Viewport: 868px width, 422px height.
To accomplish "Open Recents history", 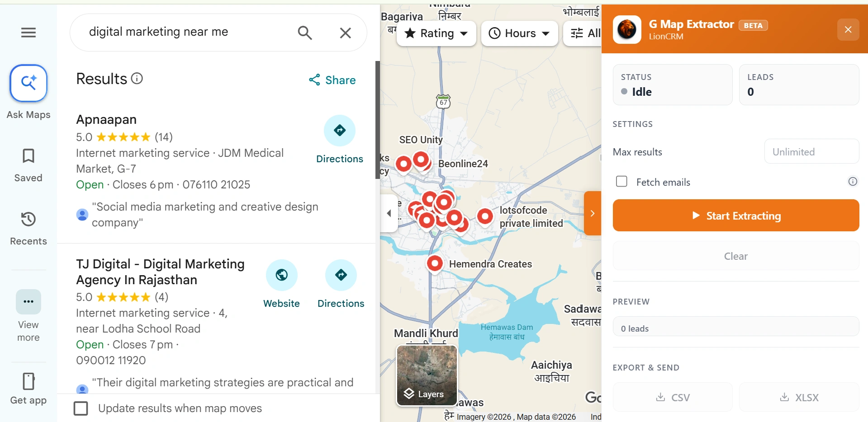I will [x=28, y=228].
